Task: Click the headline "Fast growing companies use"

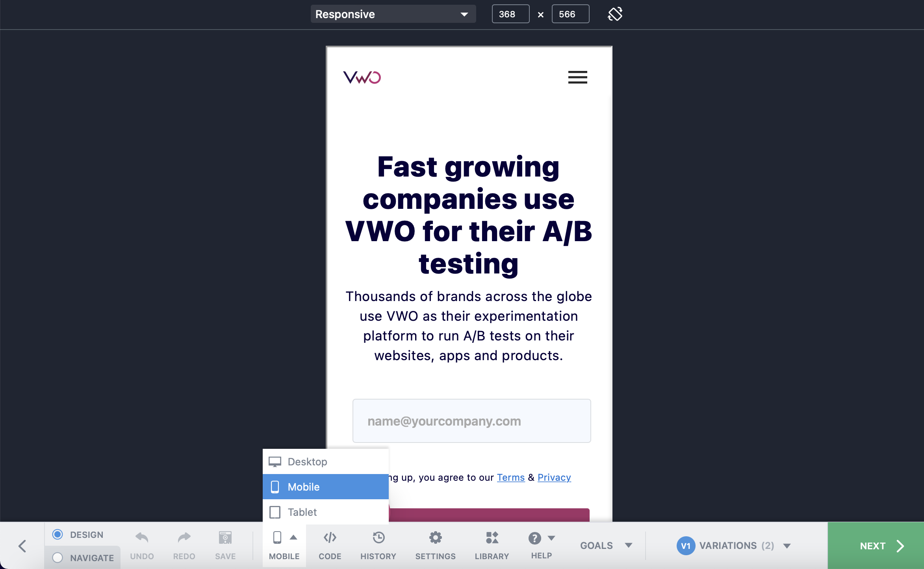Action: pos(468,183)
